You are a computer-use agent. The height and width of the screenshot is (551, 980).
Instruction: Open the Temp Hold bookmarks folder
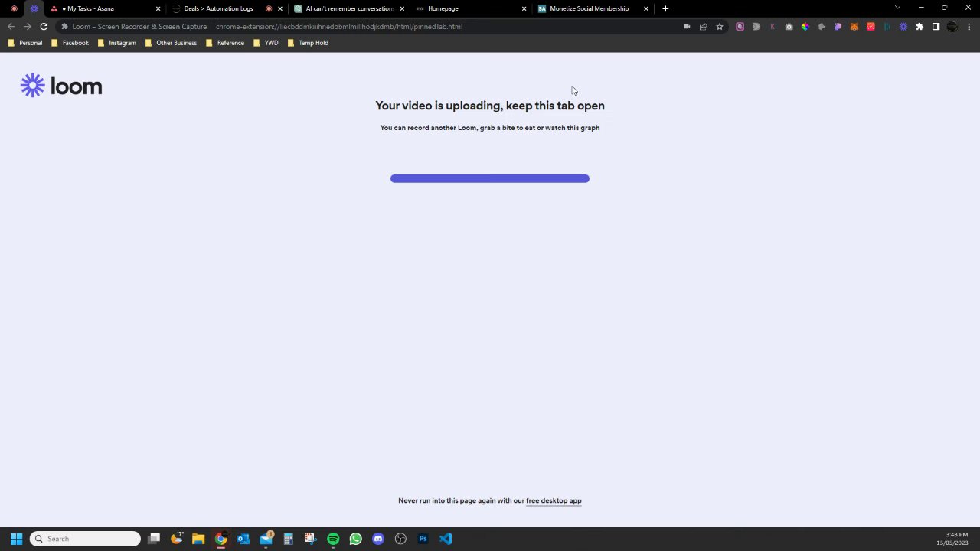pos(308,43)
